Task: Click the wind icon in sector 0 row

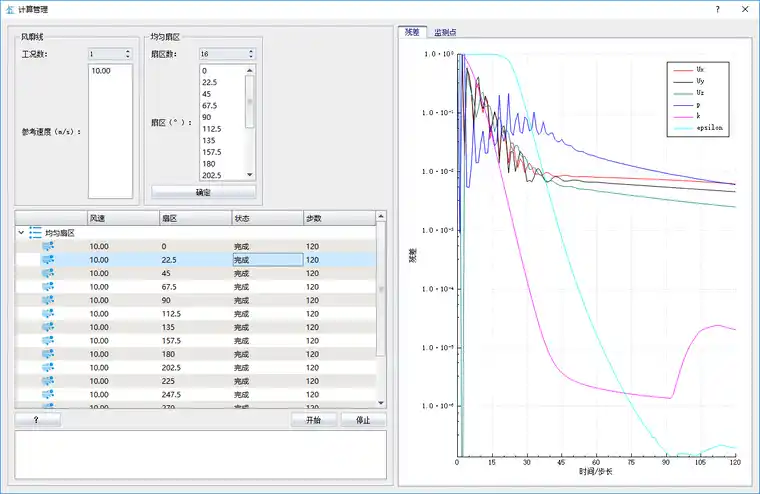Action: pyautogui.click(x=48, y=246)
